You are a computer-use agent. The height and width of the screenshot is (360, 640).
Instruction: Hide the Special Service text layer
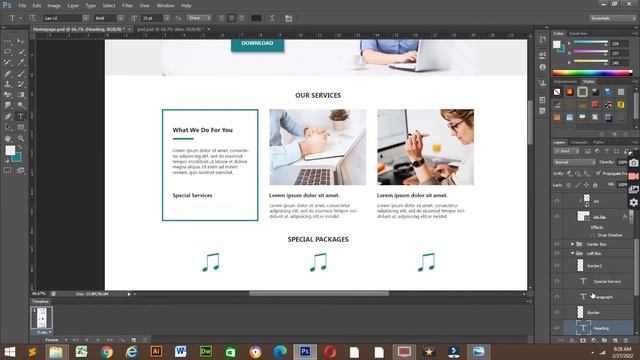(557, 281)
